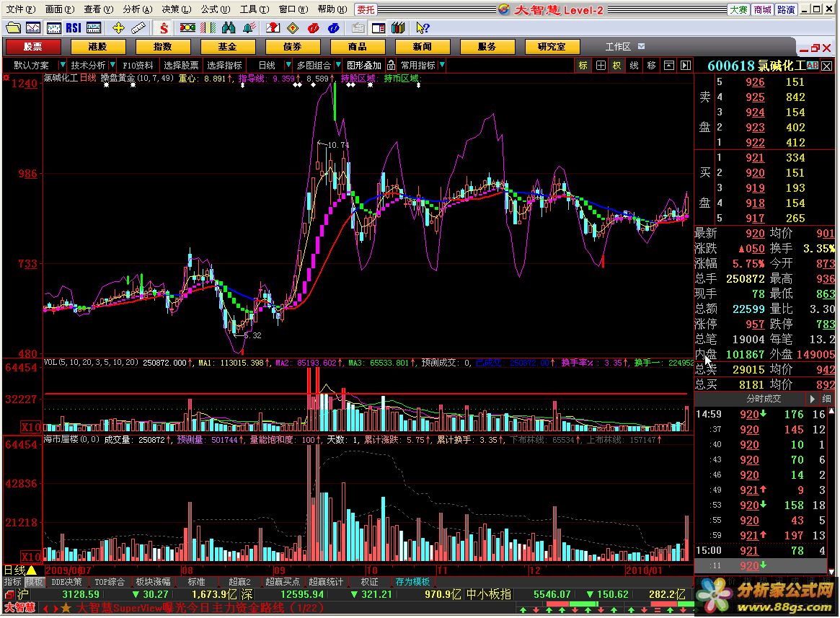Click the 基金 category button
The image size is (840, 618).
coord(227,47)
